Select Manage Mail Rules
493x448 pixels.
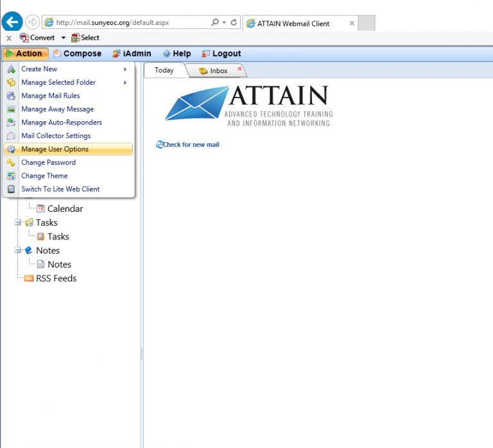(x=68, y=96)
